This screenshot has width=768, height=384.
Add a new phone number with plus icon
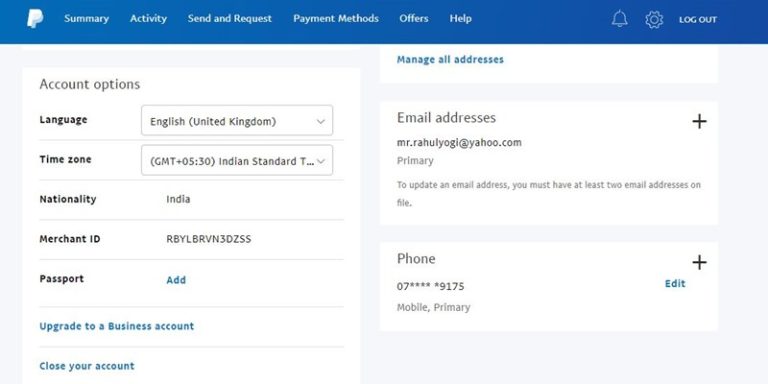(699, 263)
